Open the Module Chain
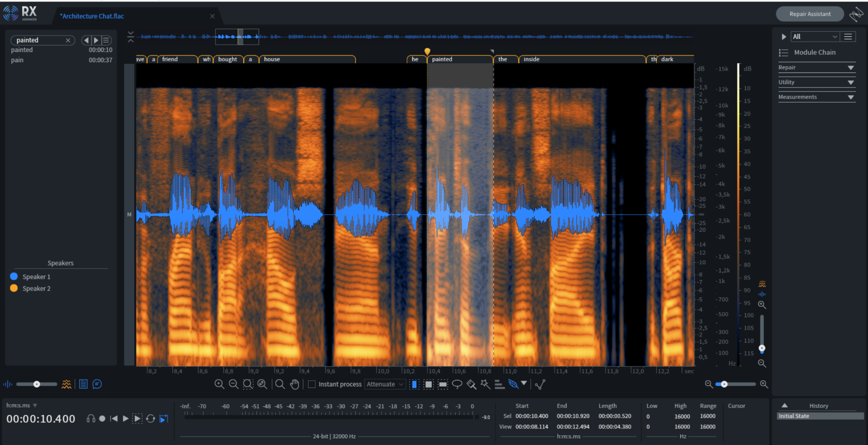This screenshot has width=868, height=445. click(814, 52)
